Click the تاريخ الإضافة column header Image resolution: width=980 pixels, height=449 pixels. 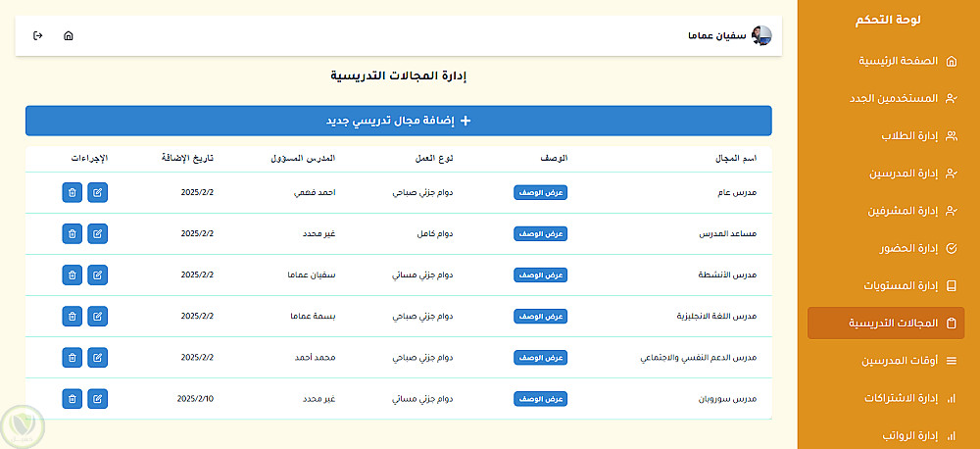click(187, 159)
